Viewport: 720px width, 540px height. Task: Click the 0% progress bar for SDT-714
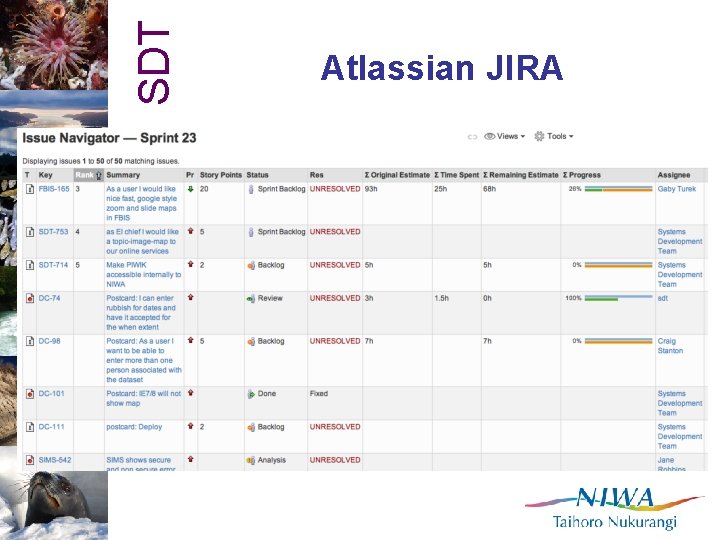pos(619,265)
